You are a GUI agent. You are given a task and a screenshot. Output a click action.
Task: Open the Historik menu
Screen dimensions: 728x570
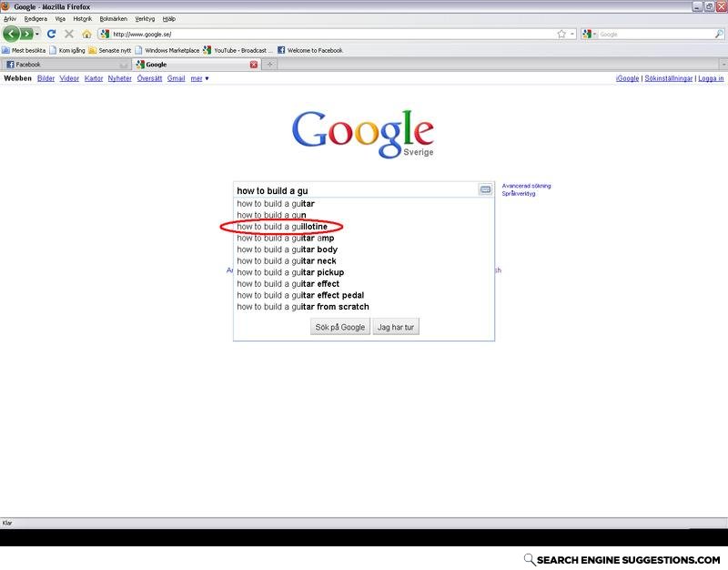pyautogui.click(x=83, y=19)
